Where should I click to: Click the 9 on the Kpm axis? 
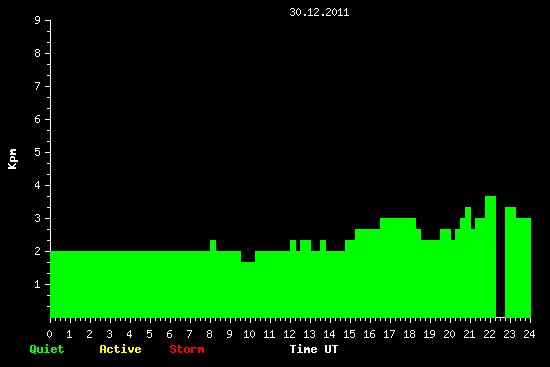pyautogui.click(x=38, y=20)
